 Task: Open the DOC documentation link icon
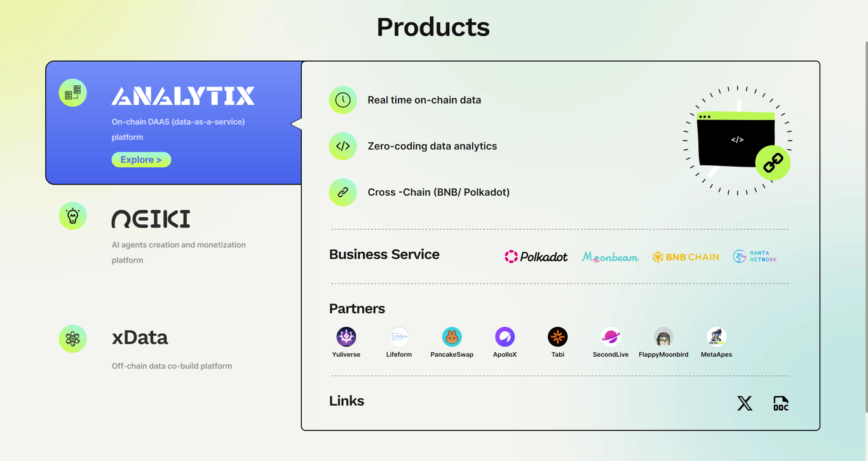pyautogui.click(x=781, y=403)
